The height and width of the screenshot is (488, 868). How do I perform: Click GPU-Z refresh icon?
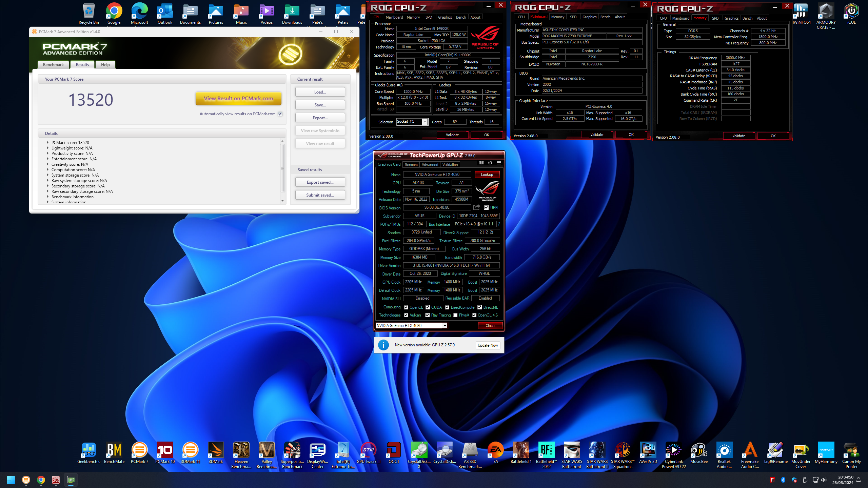point(490,163)
